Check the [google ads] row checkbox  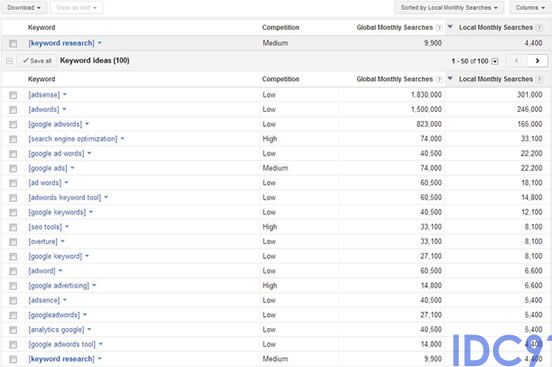point(13,168)
